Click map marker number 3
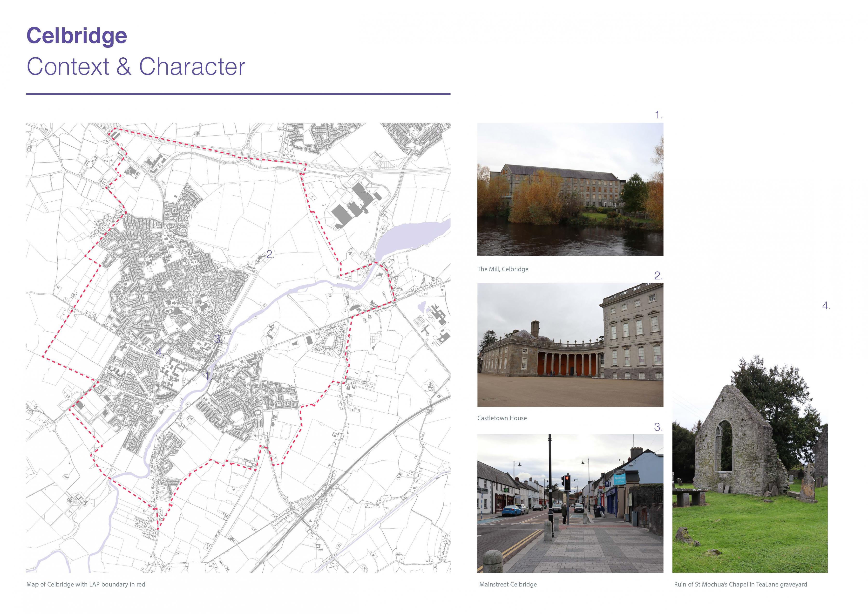The image size is (868, 614). (x=217, y=339)
